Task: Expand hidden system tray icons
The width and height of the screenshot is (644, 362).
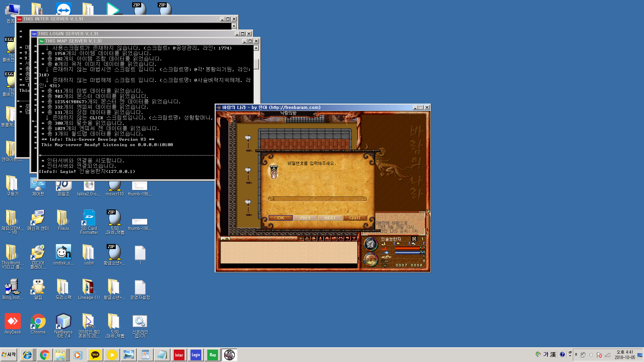Action: tap(576, 355)
